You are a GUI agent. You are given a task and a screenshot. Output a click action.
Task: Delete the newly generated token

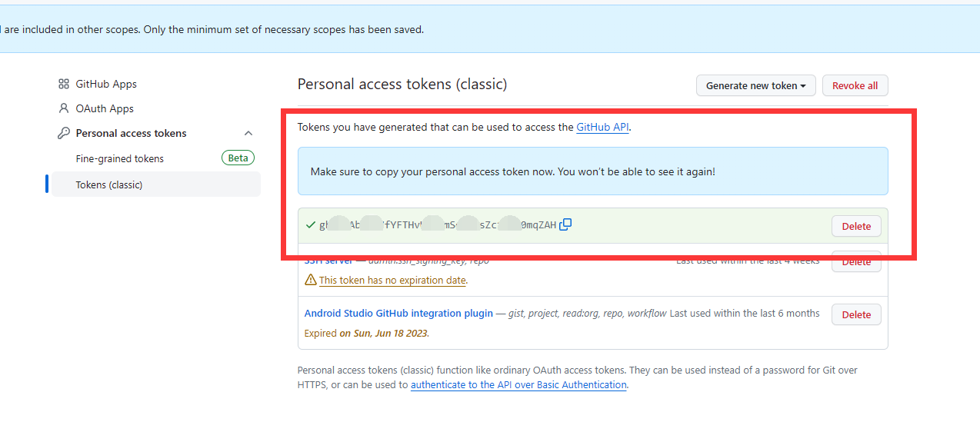pyautogui.click(x=856, y=226)
